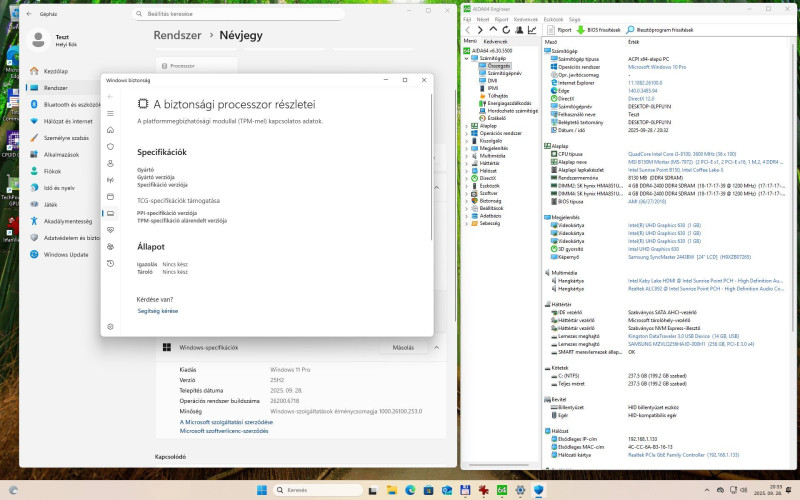This screenshot has height=500, width=800.
Task: Go forward in AIDA64 toolbar
Action: [480, 30]
